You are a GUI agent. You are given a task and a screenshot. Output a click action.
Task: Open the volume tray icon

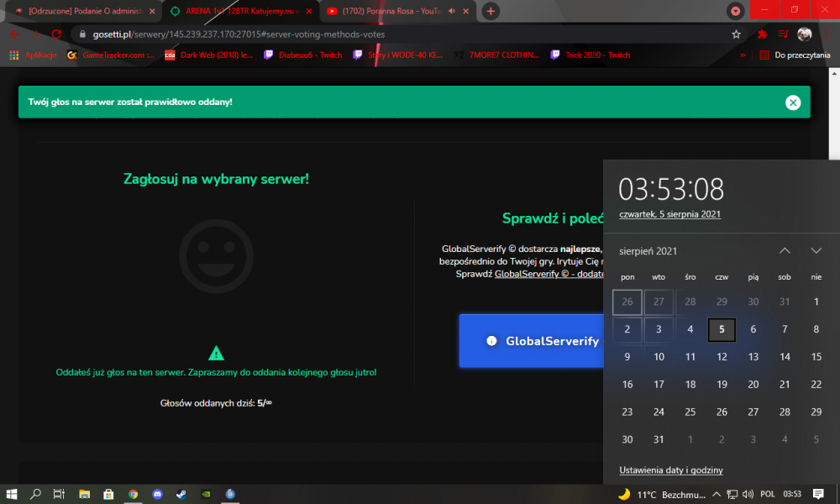pyautogui.click(x=748, y=494)
